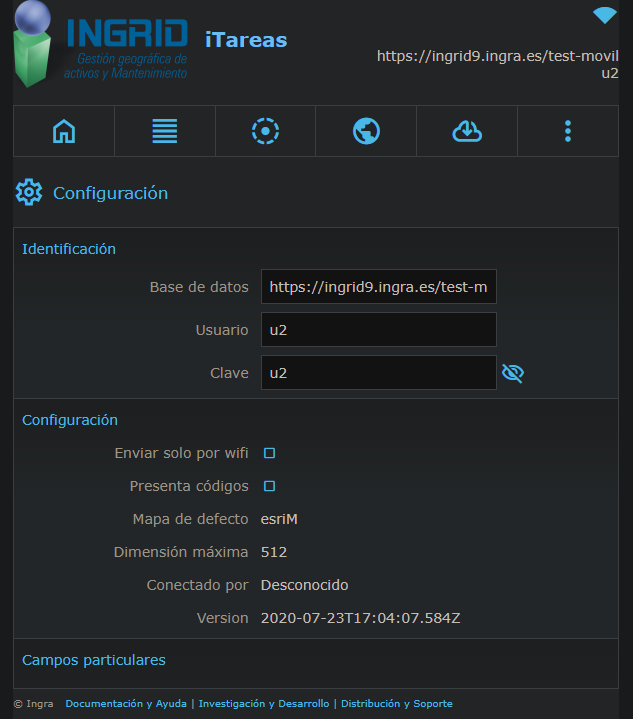Viewport: 633px width, 719px height.
Task: Click the wifi status icon
Action: pos(604,15)
